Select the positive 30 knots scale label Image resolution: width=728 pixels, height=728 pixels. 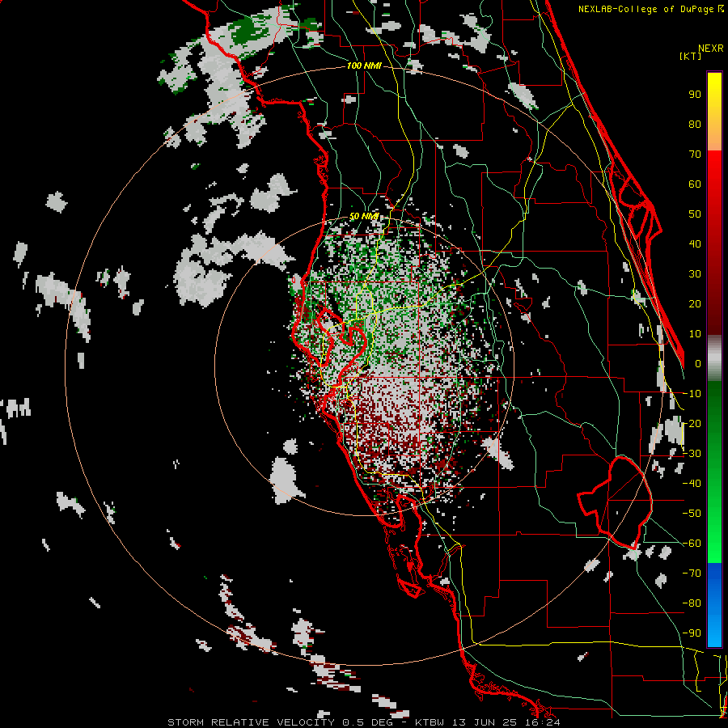695,274
